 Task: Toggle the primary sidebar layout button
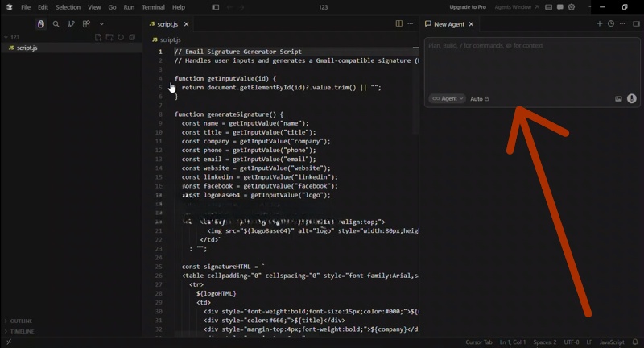[216, 7]
